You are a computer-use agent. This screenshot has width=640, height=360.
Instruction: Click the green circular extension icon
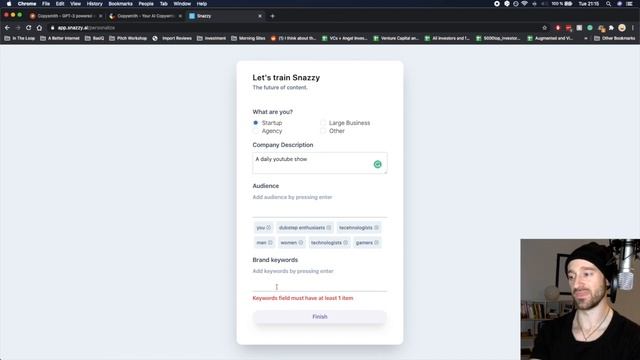pos(590,28)
